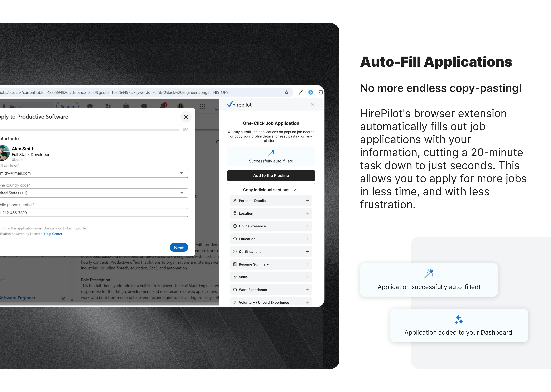Click the 'Alex Smith' name text
Image resolution: width=551 pixels, height=392 pixels.
click(23, 149)
